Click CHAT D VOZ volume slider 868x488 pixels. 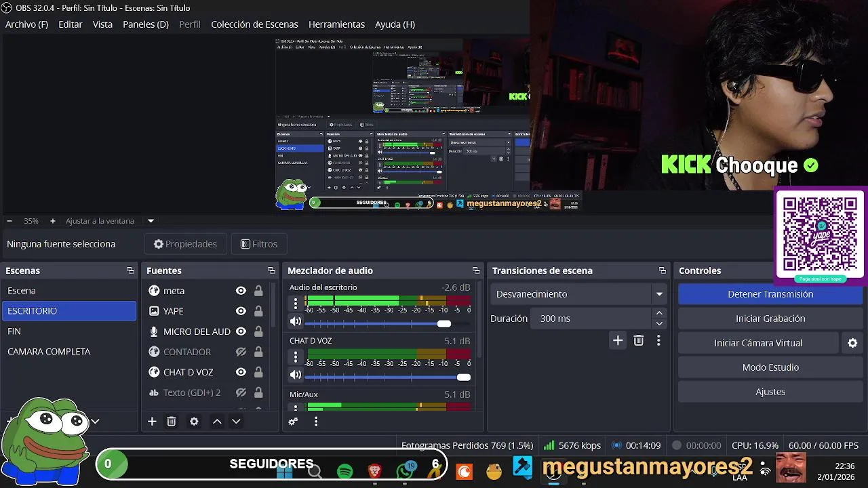pyautogui.click(x=387, y=378)
